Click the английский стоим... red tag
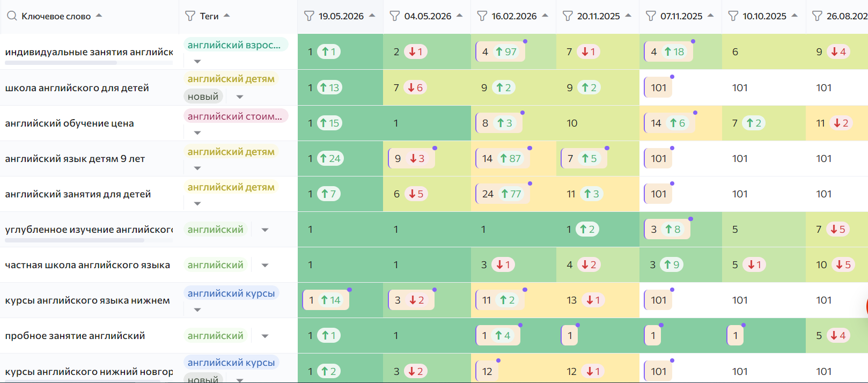 coord(236,116)
